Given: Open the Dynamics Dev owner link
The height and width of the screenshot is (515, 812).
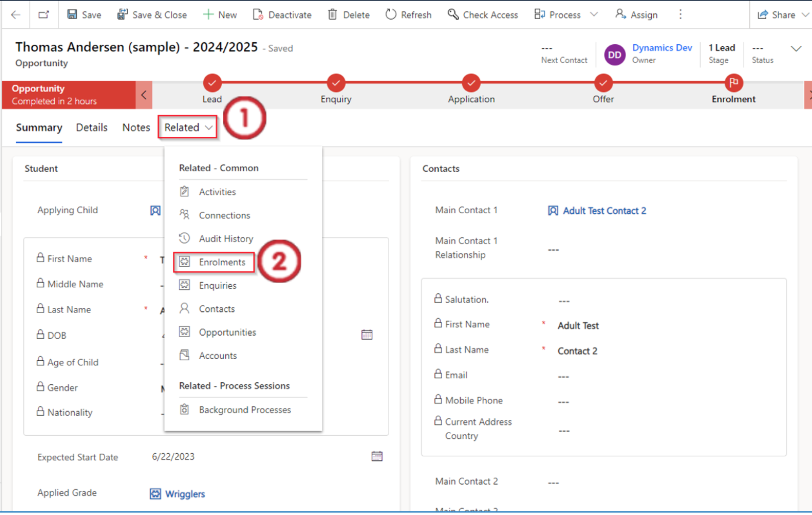Looking at the screenshot, I should pos(662,48).
